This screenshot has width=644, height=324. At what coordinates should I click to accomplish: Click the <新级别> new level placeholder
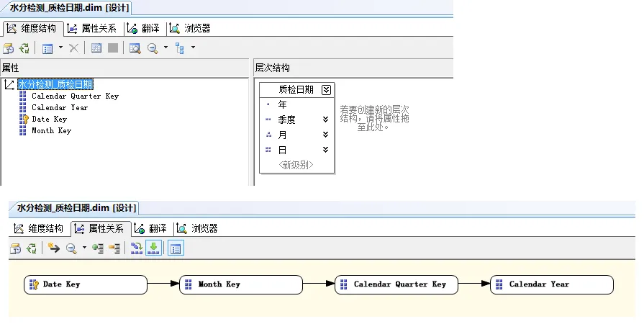296,166
